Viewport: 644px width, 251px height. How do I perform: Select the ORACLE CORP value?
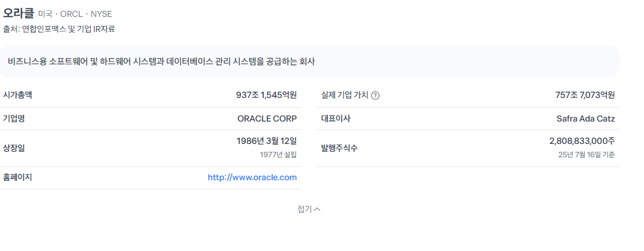coord(267,119)
